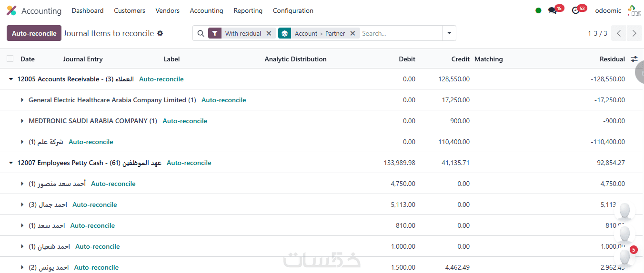Click the gear icon beside Journal Items title
This screenshot has height=273, width=644.
(160, 33)
